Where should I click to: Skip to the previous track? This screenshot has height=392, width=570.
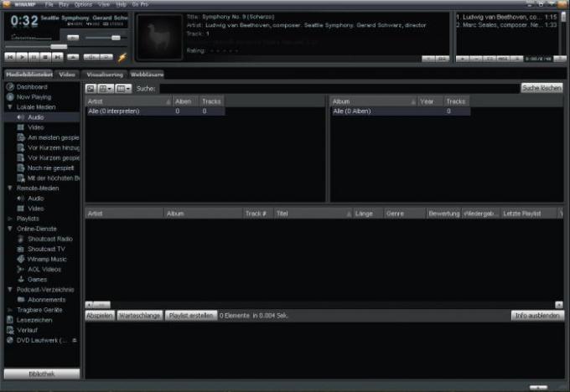(11, 57)
